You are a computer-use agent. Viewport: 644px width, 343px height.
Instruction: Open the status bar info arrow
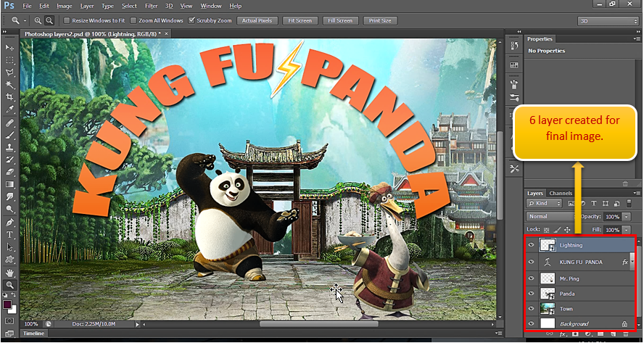click(138, 325)
